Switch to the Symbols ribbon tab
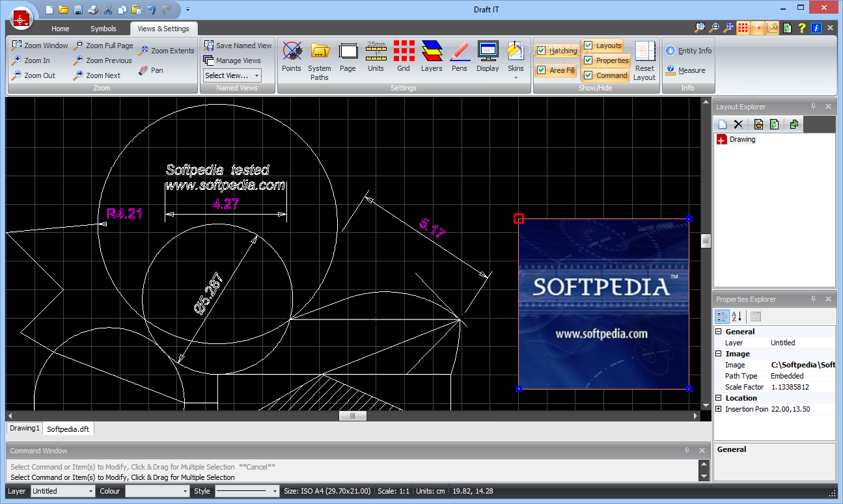Screen dimensions: 843x504 pyautogui.click(x=104, y=29)
